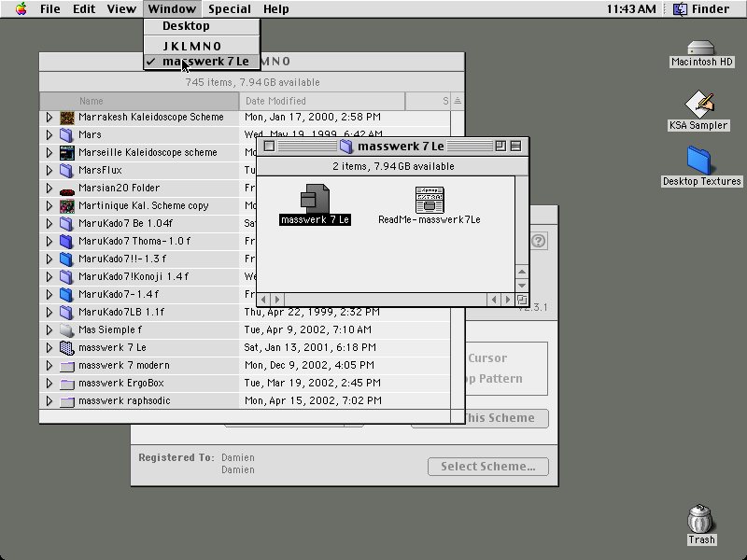Viewport: 747px width, 560px height.
Task: Click the help question mark icon
Action: [539, 241]
